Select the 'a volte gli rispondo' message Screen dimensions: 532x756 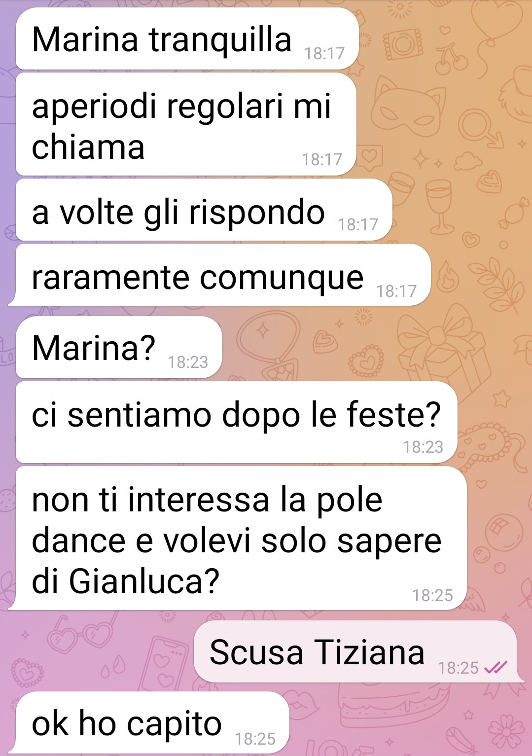[x=204, y=210]
